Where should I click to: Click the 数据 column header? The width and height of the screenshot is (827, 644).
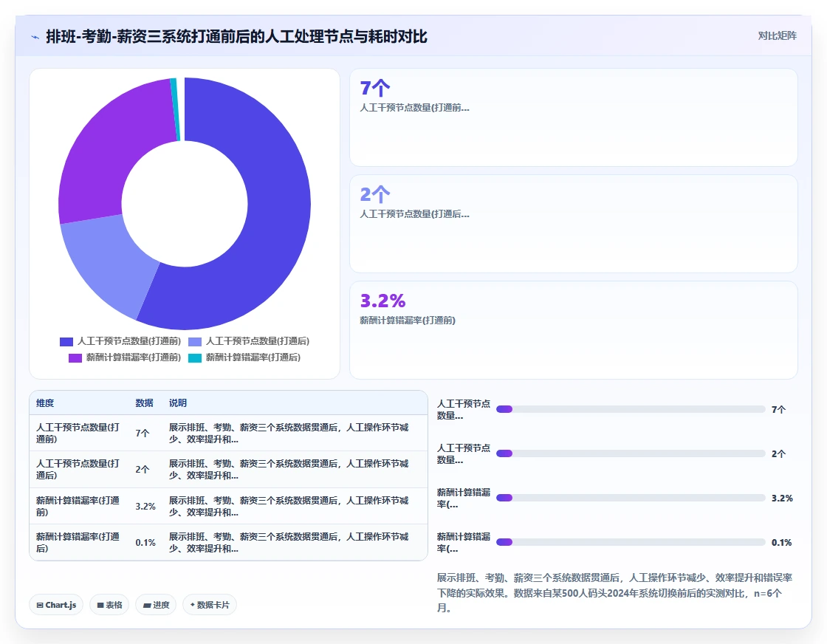[144, 403]
